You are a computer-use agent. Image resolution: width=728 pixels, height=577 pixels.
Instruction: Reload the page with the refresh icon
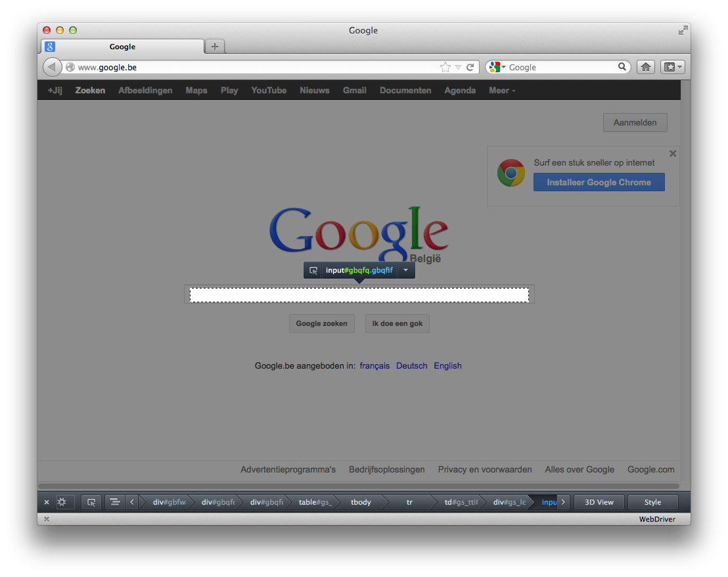click(470, 67)
